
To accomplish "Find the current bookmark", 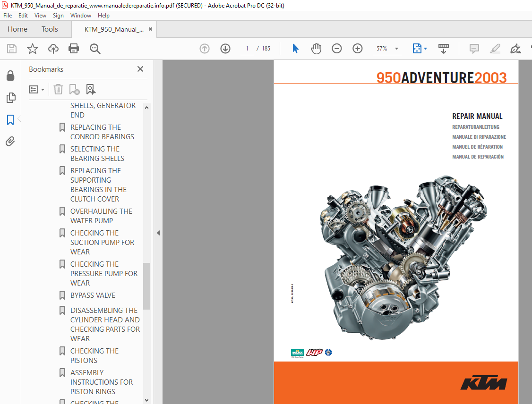I will 91,90.
